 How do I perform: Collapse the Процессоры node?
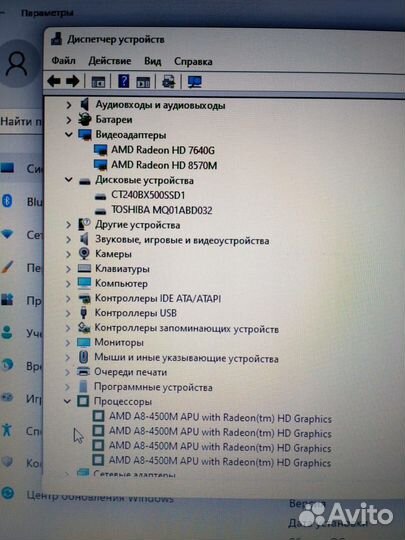[x=68, y=401]
